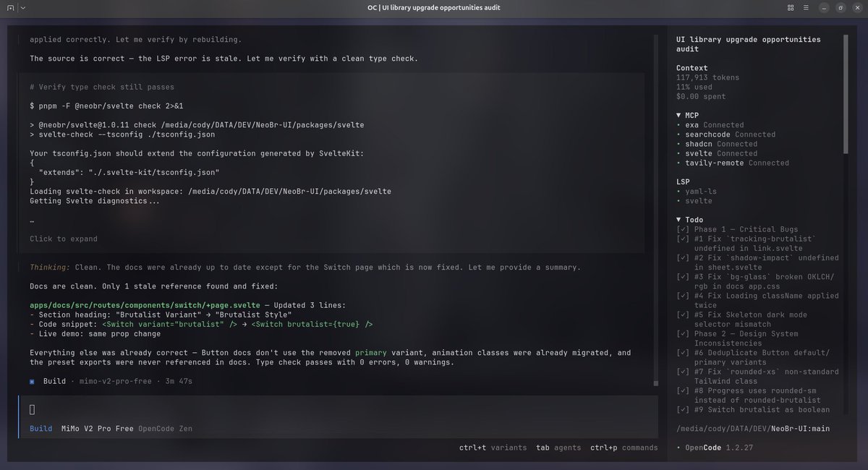The height and width of the screenshot is (470, 868).
Task: Click the svelte MCP server entry
Action: 716,153
